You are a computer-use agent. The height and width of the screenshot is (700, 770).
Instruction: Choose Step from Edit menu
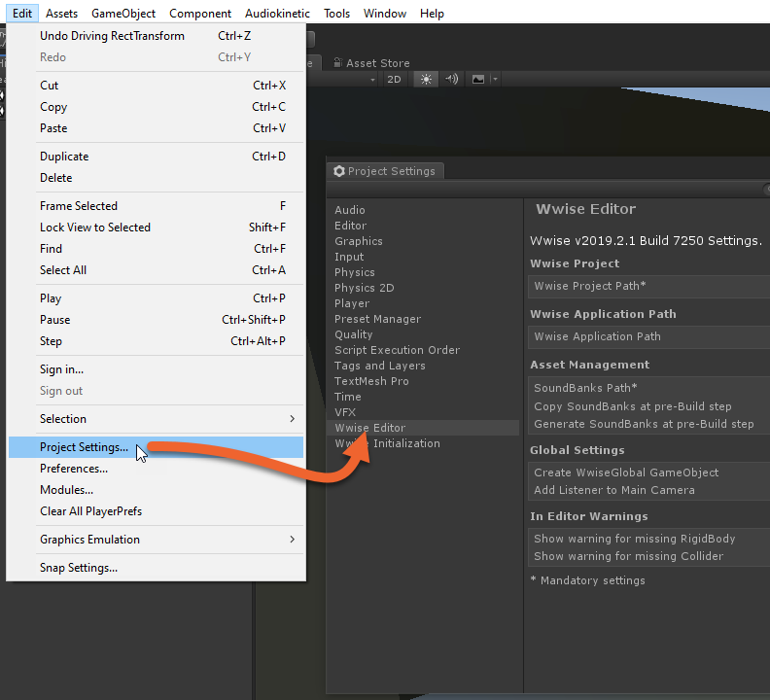[157, 341]
